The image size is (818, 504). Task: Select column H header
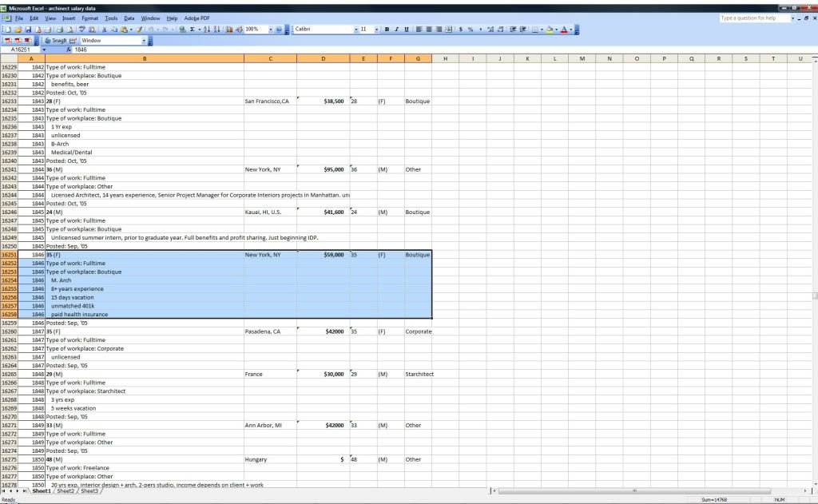(x=445, y=59)
